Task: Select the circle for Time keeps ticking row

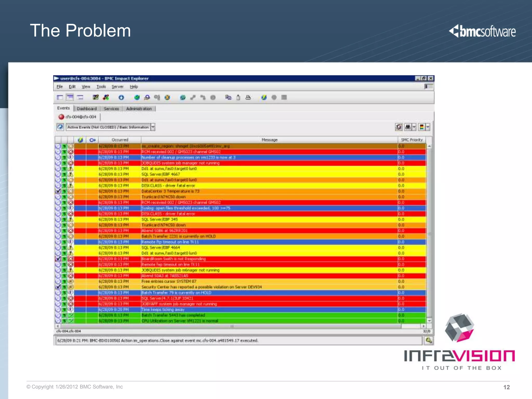Action: (x=58, y=310)
